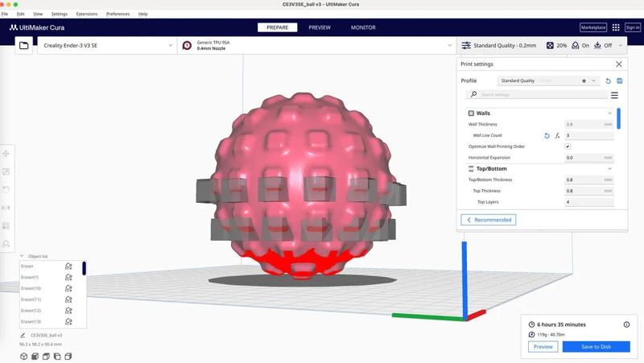The image size is (644, 363).
Task: Click the Wall Line Count value field
Action: pyautogui.click(x=589, y=135)
